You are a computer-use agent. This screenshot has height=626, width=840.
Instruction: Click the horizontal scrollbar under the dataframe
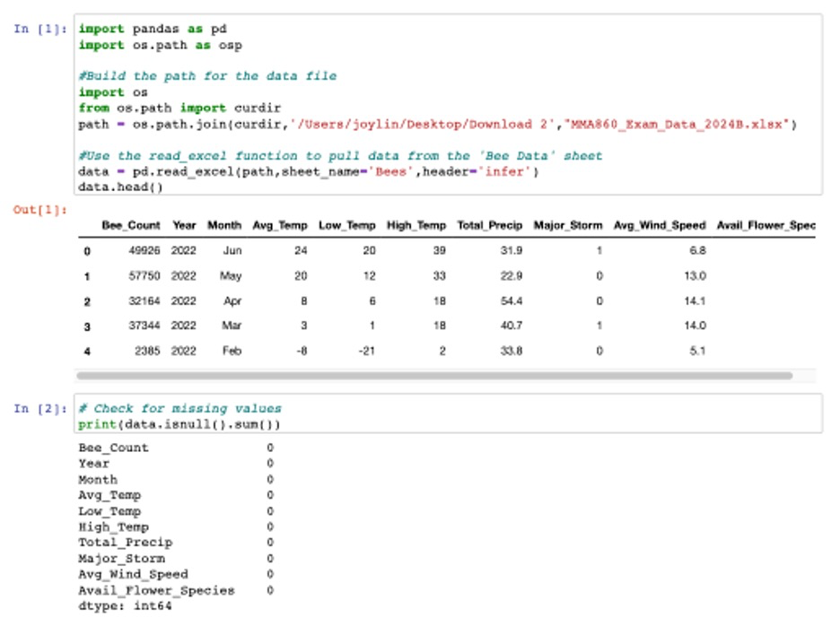click(434, 376)
